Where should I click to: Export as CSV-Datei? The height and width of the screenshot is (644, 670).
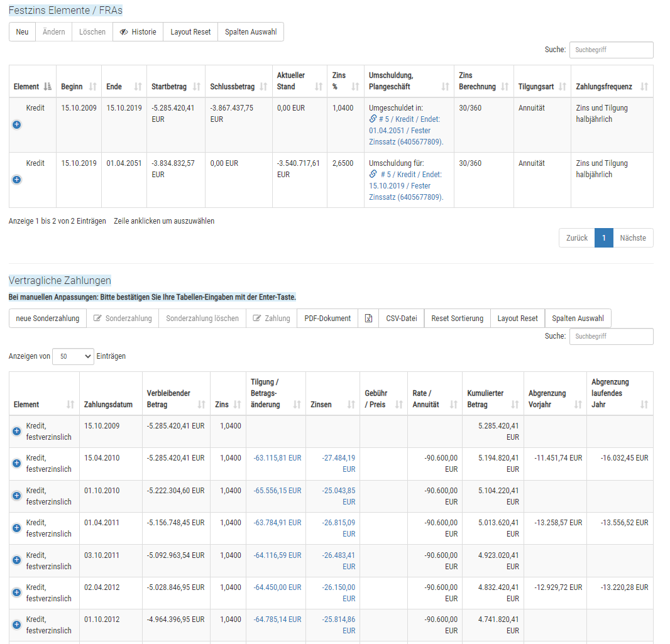[x=401, y=319]
